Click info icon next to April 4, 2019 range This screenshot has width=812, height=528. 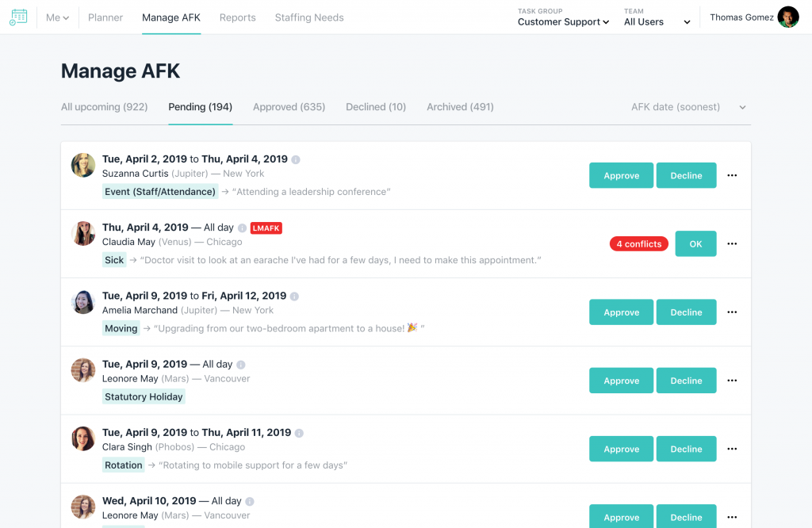click(296, 159)
